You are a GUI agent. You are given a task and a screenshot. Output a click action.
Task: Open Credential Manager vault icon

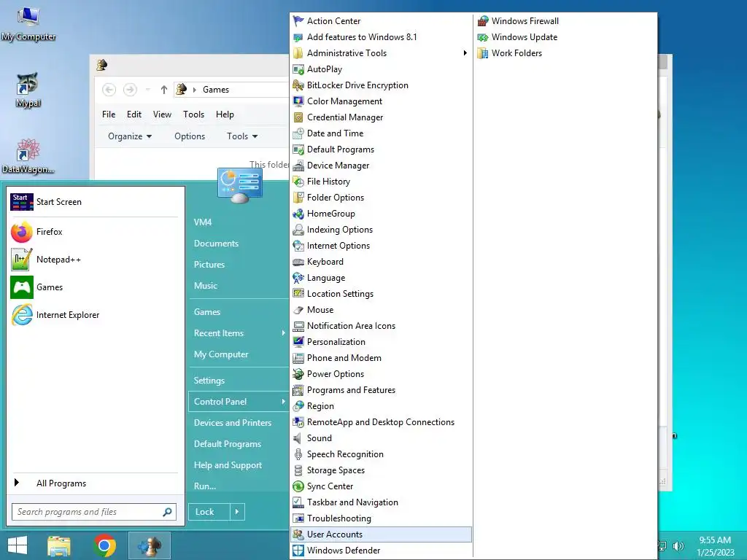pos(298,117)
